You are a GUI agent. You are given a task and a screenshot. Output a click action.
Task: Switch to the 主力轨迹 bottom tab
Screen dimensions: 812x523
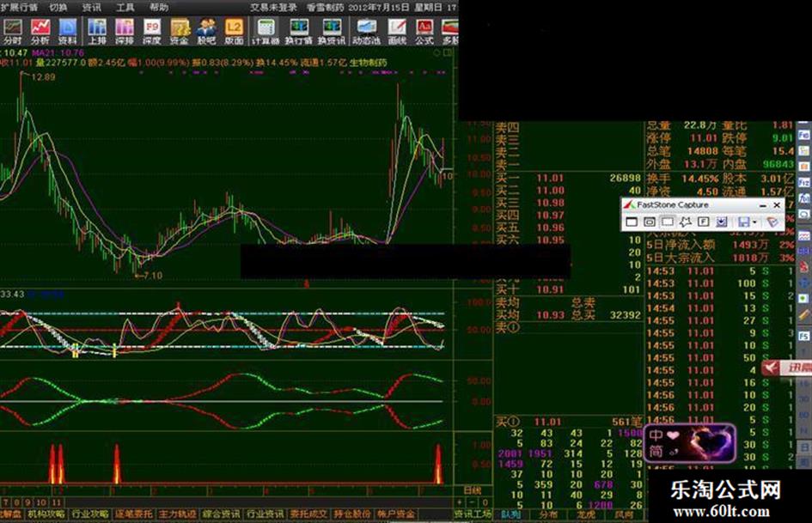pos(178,514)
